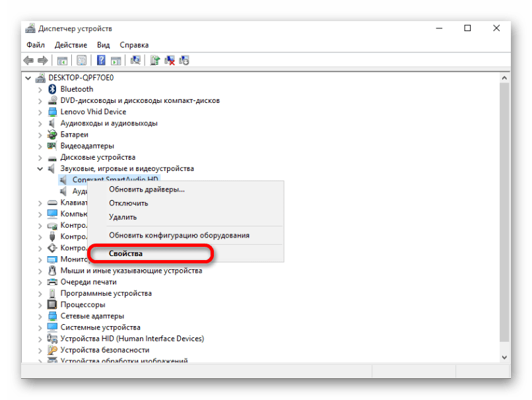Click the action pane toolbar icon
The height and width of the screenshot is (400, 532).
(116, 61)
